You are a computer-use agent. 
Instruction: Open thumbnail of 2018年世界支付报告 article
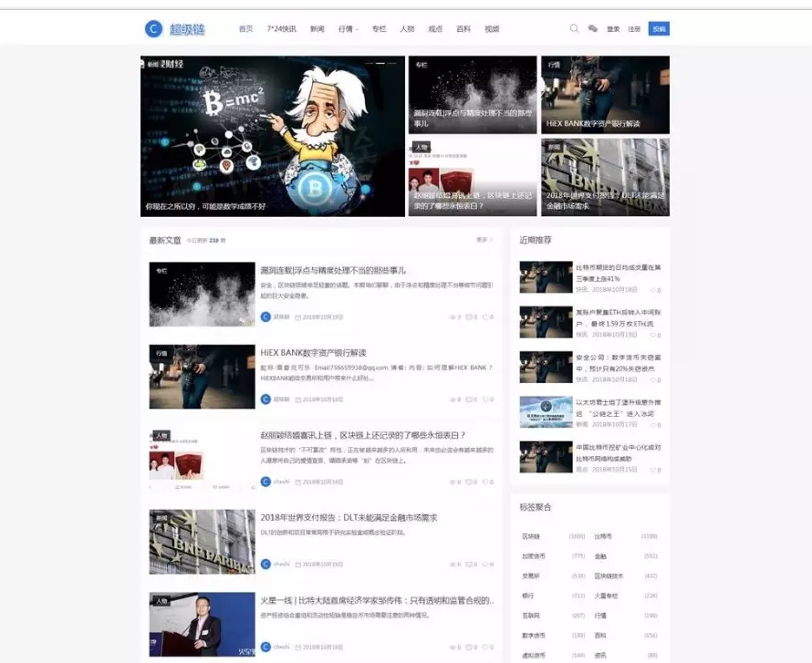(x=202, y=542)
